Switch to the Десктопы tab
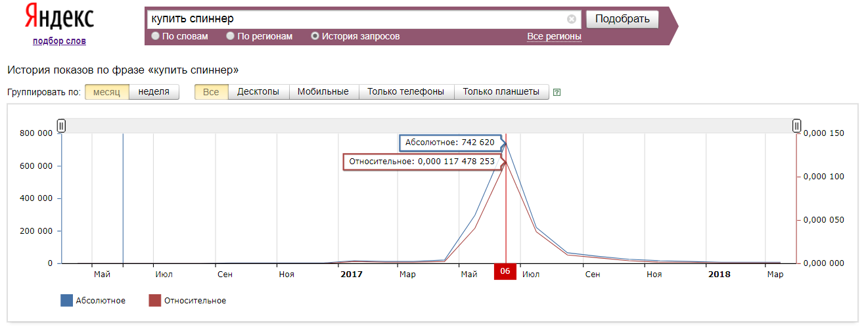This screenshot has width=868, height=331. 258,92
